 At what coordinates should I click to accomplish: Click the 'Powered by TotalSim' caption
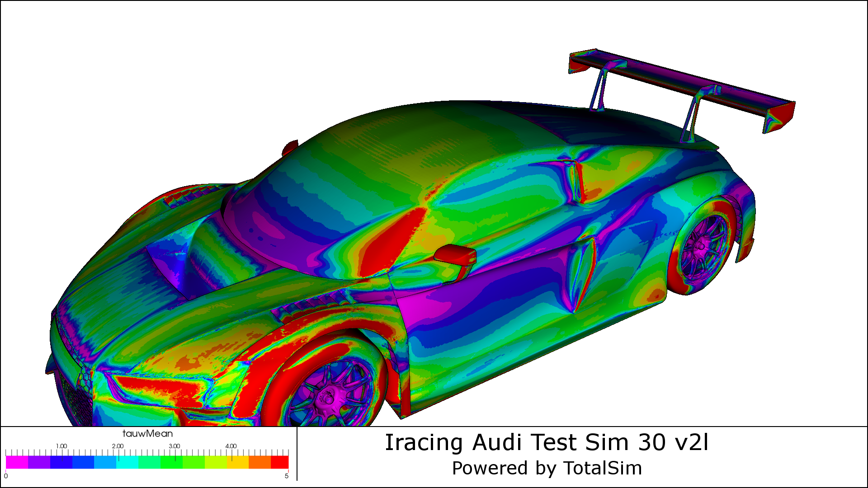pyautogui.click(x=547, y=468)
